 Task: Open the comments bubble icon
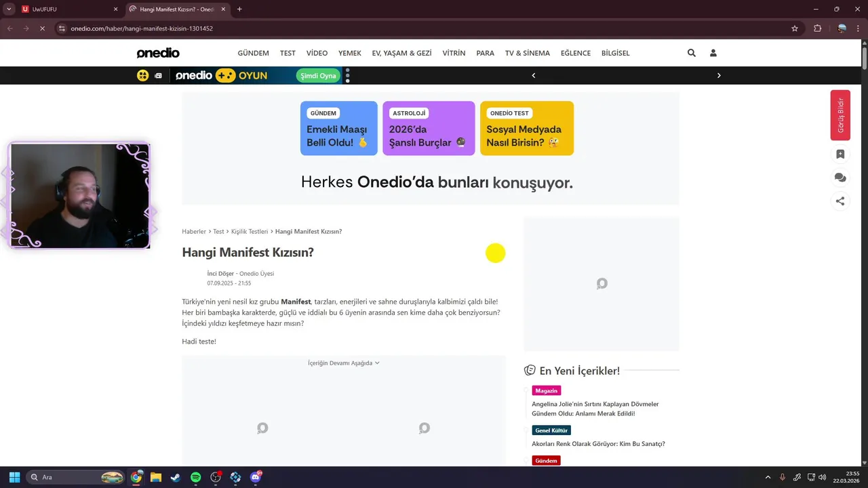click(840, 178)
